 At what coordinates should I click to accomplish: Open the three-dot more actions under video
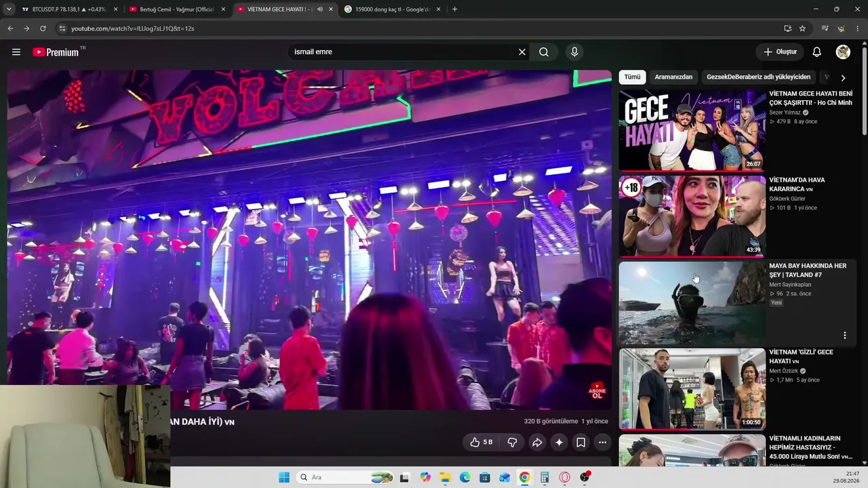click(602, 443)
